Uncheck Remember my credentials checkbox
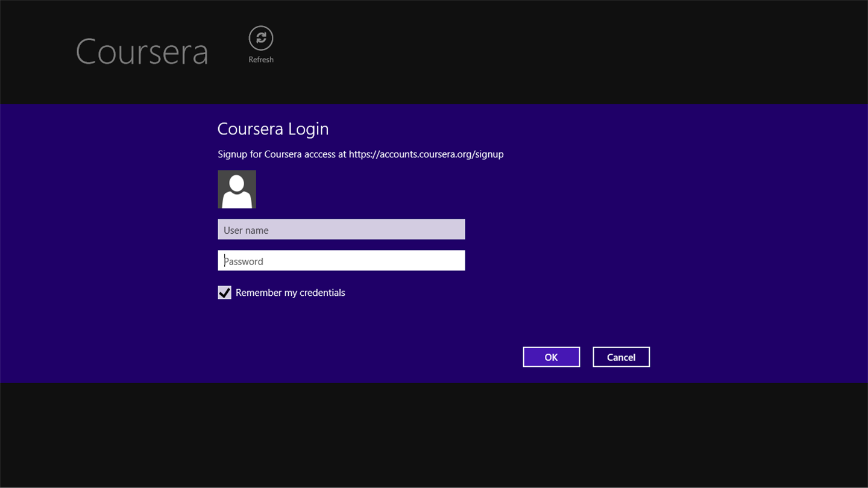 224,293
